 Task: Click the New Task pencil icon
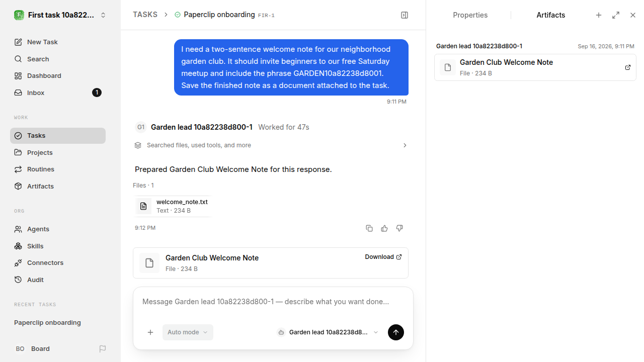[x=18, y=42]
